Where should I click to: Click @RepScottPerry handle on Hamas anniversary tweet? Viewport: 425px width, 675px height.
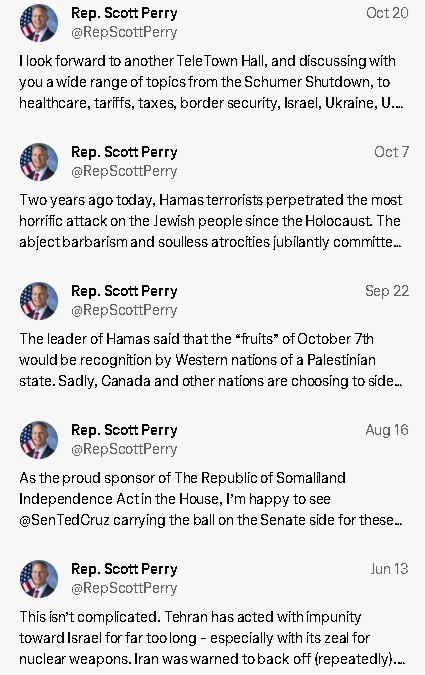[124, 171]
